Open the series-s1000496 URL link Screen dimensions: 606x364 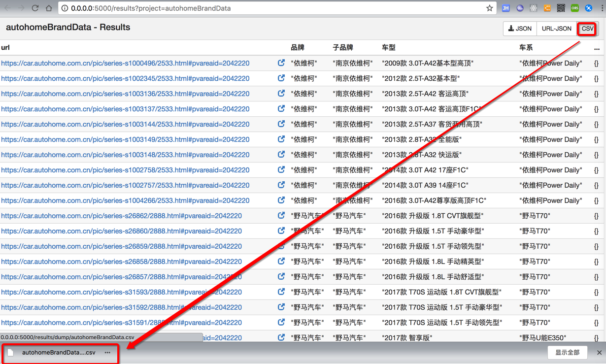click(x=125, y=63)
